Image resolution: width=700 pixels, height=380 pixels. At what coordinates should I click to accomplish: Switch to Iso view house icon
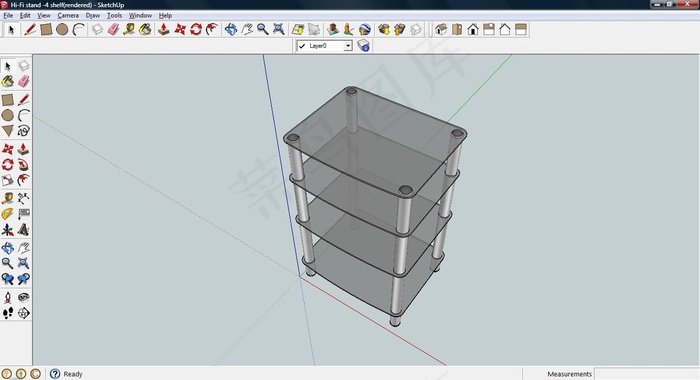tap(441, 29)
